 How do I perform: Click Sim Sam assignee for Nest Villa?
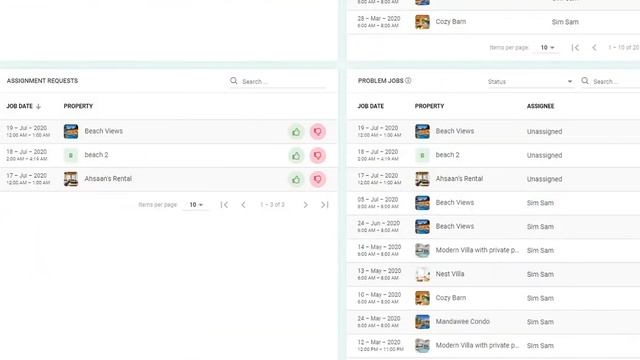click(540, 274)
